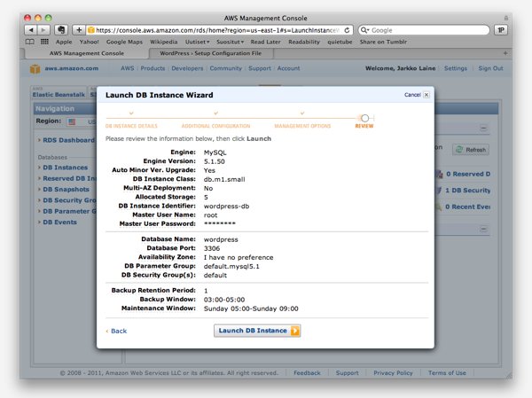
Task: Open the reading list glasses icon
Action: (x=31, y=41)
